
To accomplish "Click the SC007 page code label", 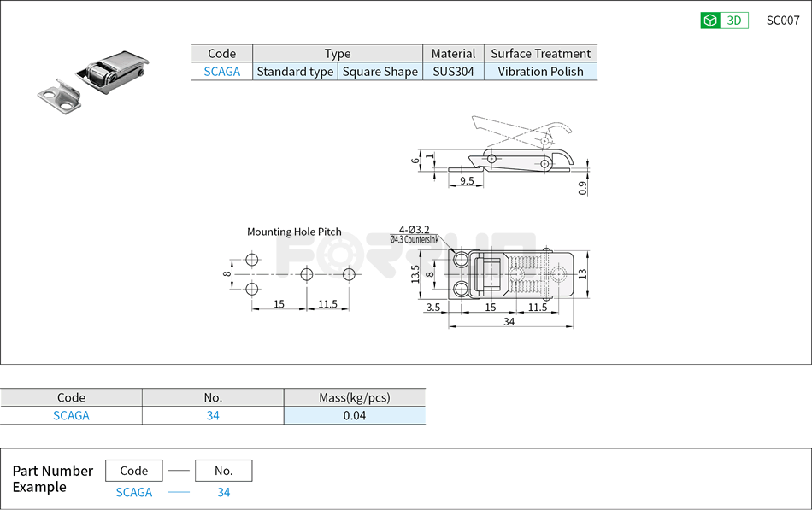I will coord(783,21).
